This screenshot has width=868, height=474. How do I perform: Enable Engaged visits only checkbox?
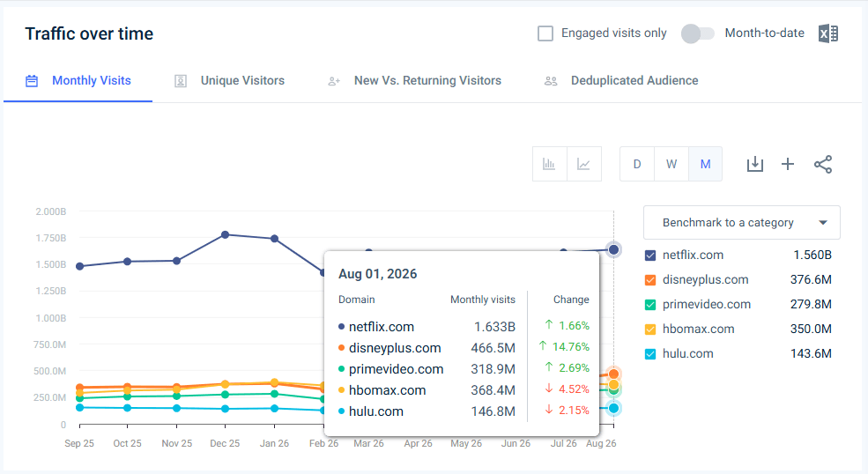click(545, 33)
